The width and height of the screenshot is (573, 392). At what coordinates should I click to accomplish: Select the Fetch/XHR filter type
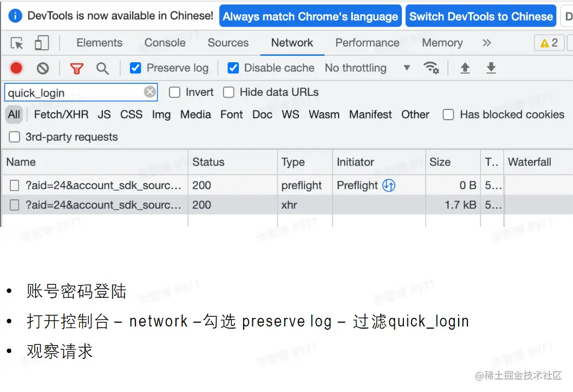[x=61, y=114]
